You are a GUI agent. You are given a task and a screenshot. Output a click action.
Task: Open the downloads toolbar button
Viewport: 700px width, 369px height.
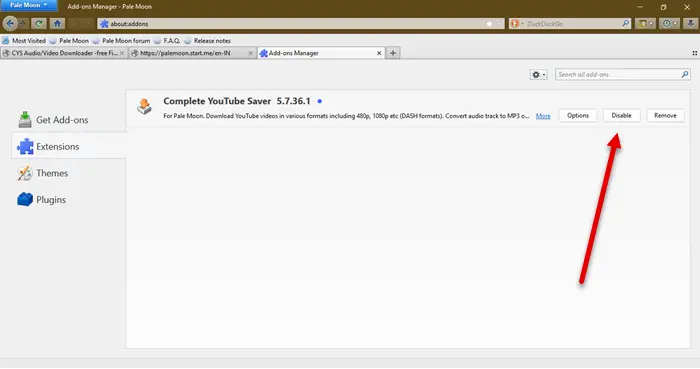coord(690,24)
